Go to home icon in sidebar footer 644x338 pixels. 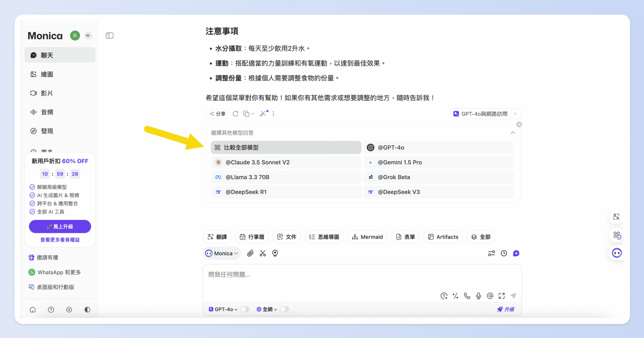pyautogui.click(x=33, y=310)
